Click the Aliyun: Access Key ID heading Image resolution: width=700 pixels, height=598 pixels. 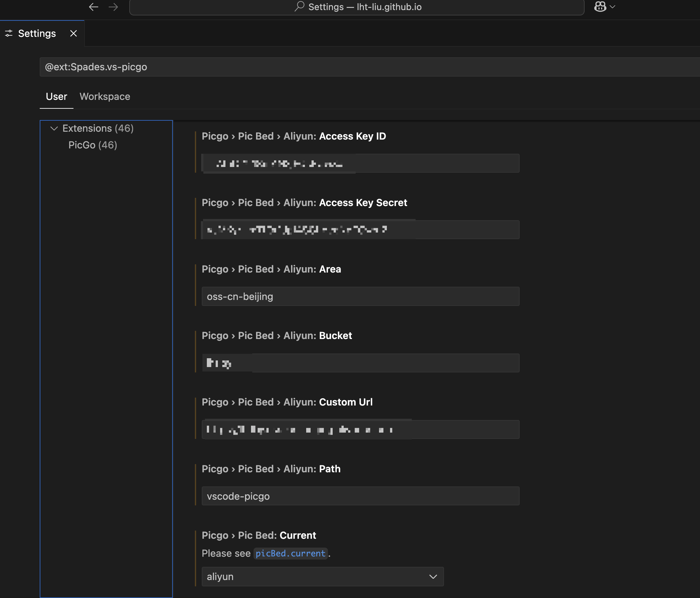click(294, 136)
